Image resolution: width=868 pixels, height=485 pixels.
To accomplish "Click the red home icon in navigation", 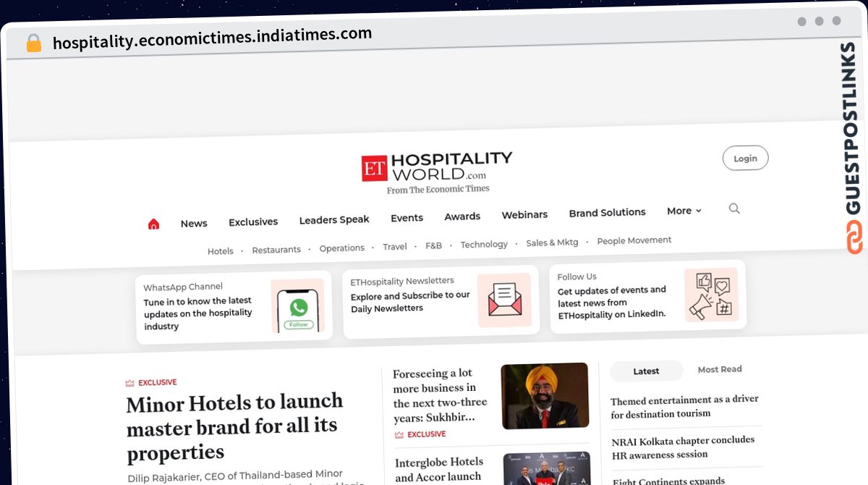I will 153,224.
